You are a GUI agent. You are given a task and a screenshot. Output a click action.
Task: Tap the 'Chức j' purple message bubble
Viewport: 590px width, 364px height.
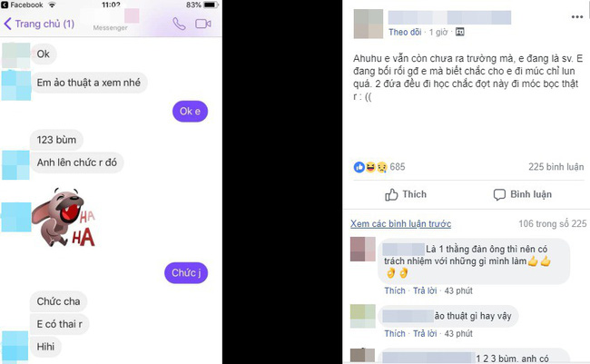click(x=186, y=273)
